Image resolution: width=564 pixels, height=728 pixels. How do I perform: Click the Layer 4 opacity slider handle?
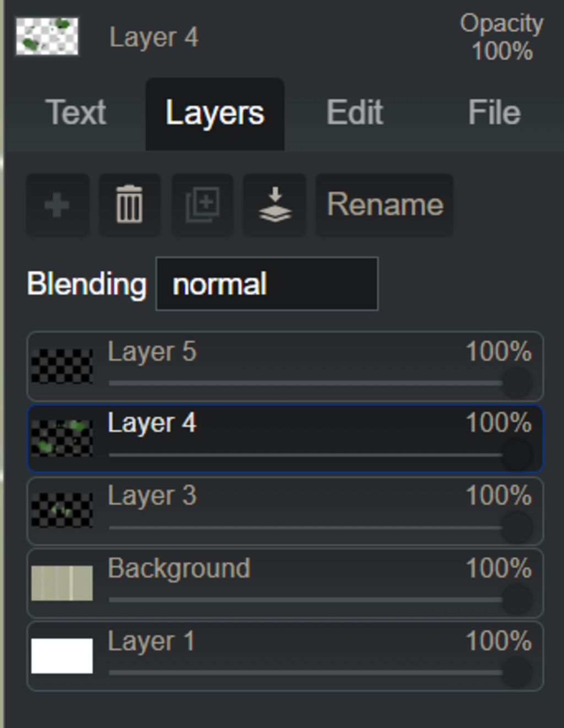517,455
